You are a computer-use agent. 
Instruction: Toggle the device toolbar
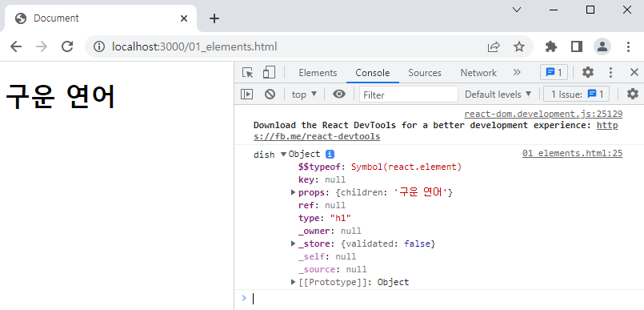click(269, 73)
